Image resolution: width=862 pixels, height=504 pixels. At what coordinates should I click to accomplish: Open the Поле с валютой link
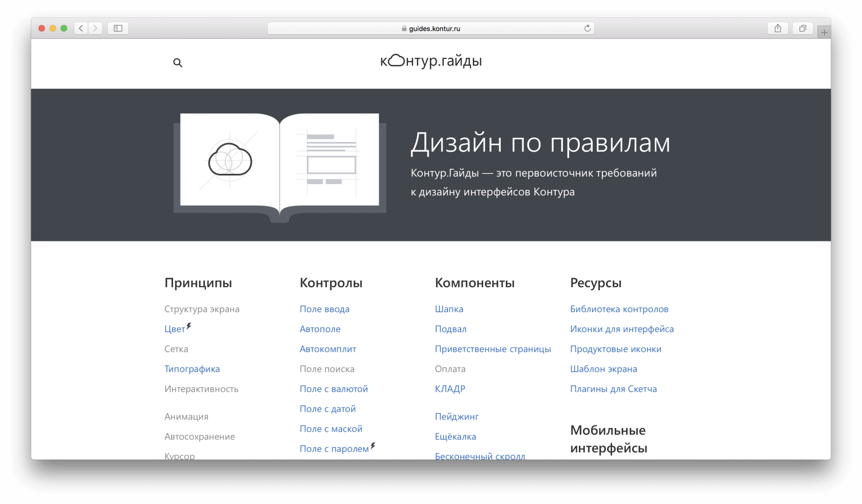tap(334, 389)
